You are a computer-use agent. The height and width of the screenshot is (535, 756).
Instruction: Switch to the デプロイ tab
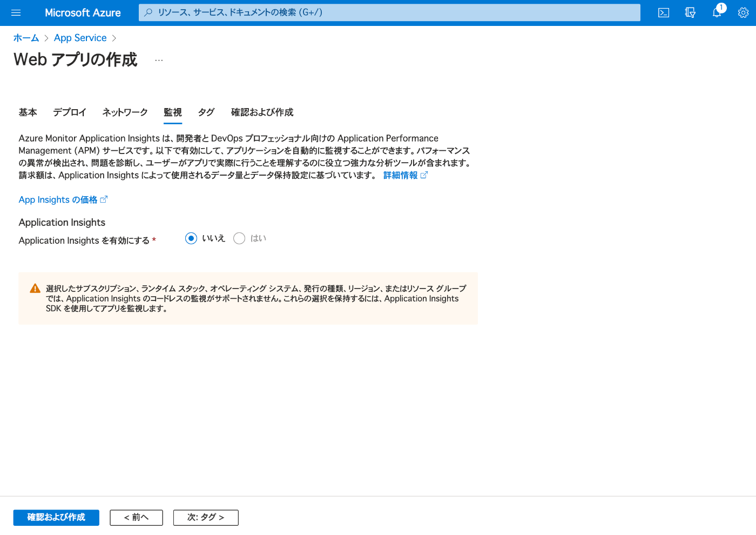coord(70,112)
